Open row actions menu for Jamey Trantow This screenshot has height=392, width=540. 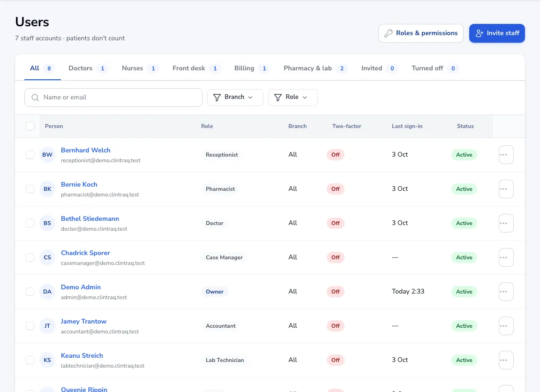506,326
